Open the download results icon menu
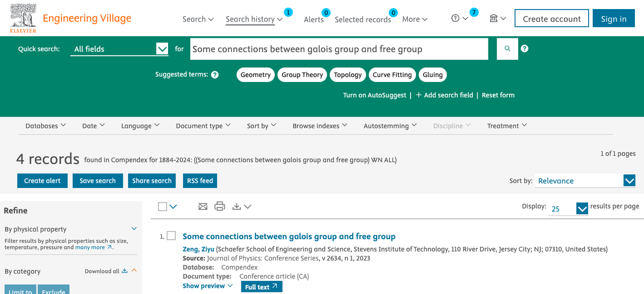This screenshot has height=294, width=644. click(x=241, y=206)
